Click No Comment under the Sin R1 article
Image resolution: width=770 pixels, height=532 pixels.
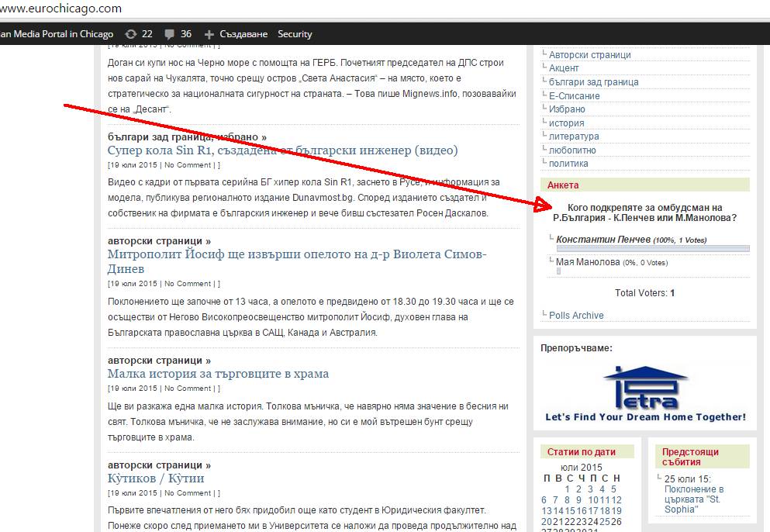187,165
